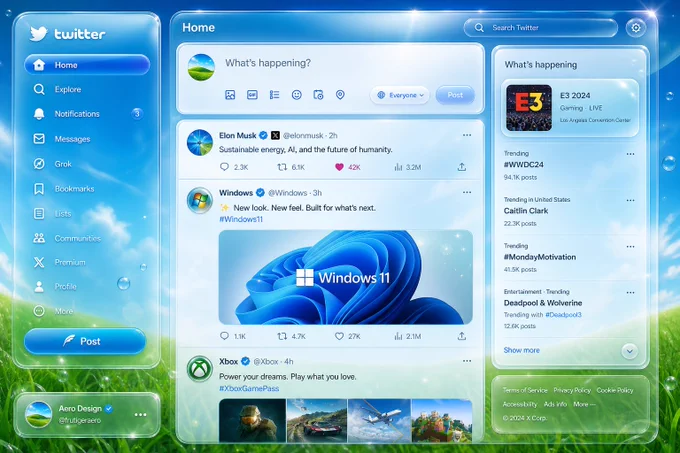680x453 pixels.
Task: Tag a location with the pin icon
Action: pyautogui.click(x=340, y=95)
